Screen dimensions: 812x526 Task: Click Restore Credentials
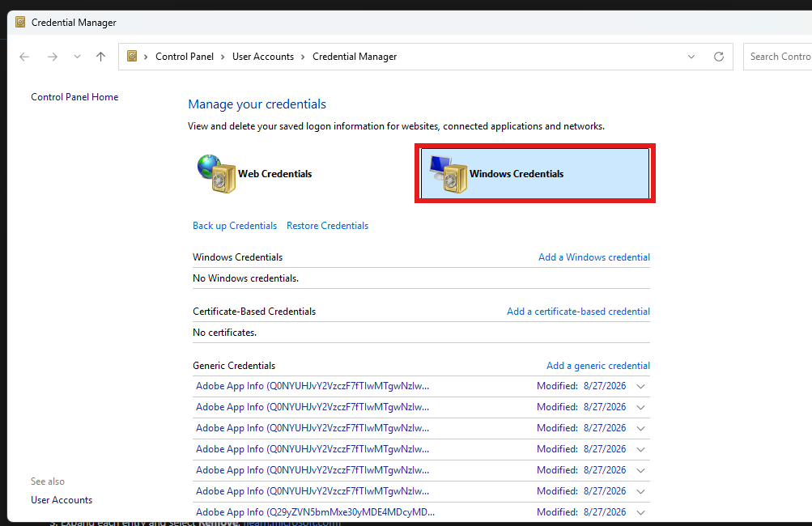[327, 226]
